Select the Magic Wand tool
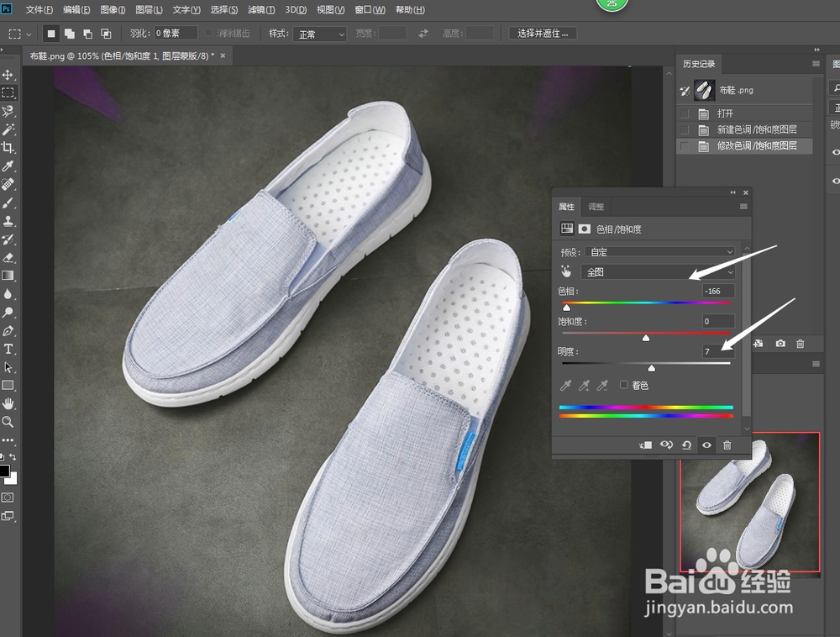Image resolution: width=840 pixels, height=637 pixels. pyautogui.click(x=8, y=129)
